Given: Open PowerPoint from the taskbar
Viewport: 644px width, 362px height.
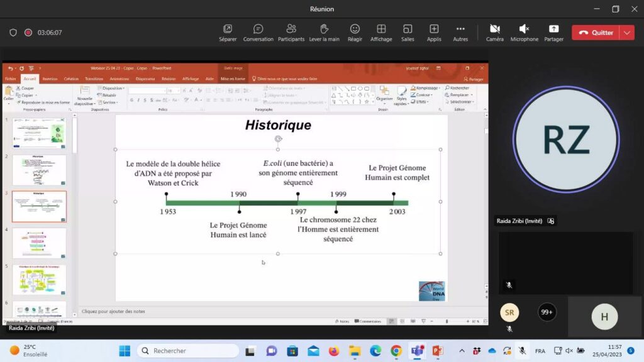Looking at the screenshot, I should coord(437,351).
